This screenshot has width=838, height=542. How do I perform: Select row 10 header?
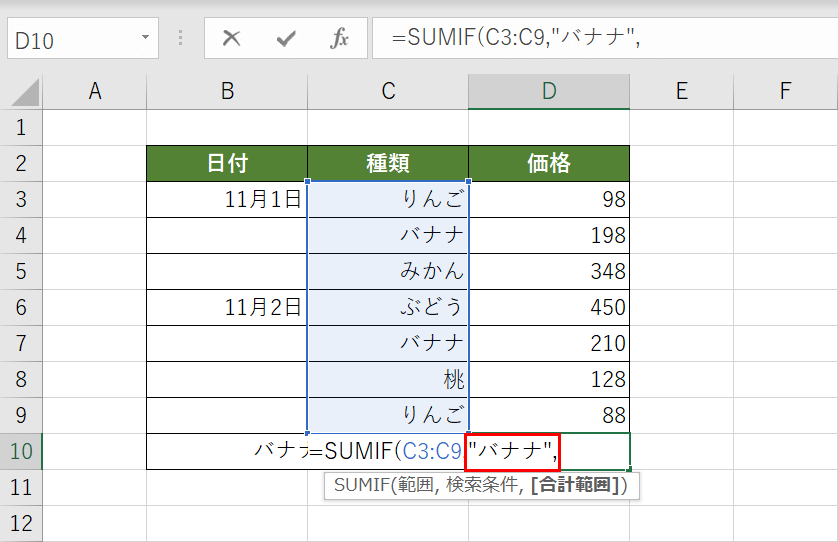[22, 451]
